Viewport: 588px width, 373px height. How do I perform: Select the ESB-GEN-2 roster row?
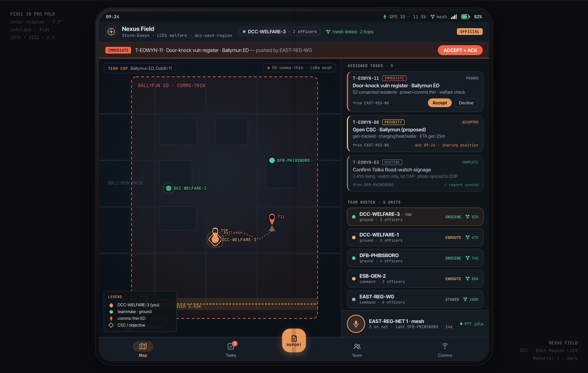(415, 279)
